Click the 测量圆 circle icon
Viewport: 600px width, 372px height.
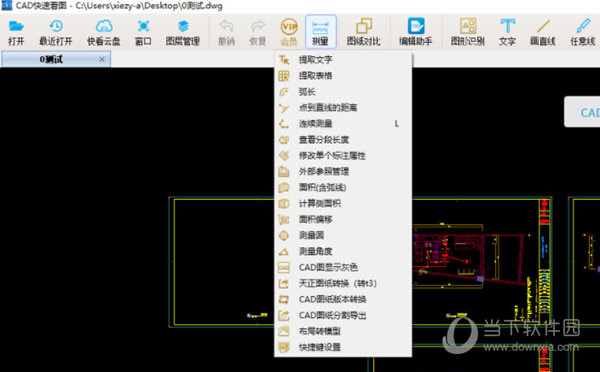284,235
